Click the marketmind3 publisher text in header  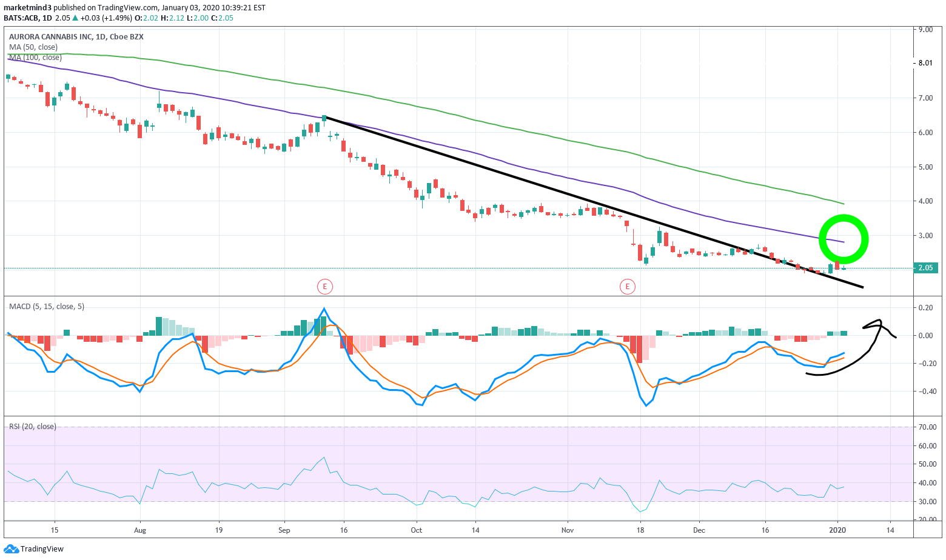tap(27, 8)
